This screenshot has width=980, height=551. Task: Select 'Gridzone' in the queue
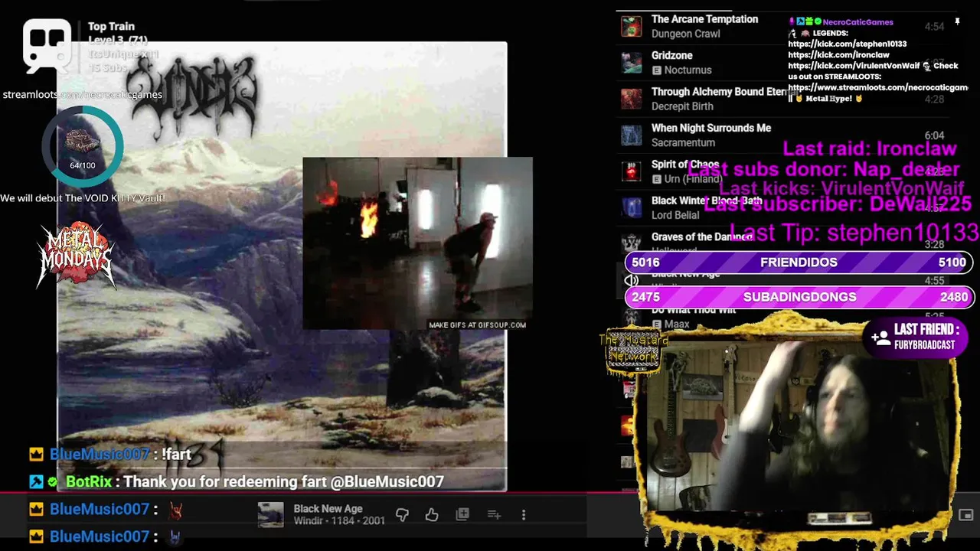click(671, 55)
